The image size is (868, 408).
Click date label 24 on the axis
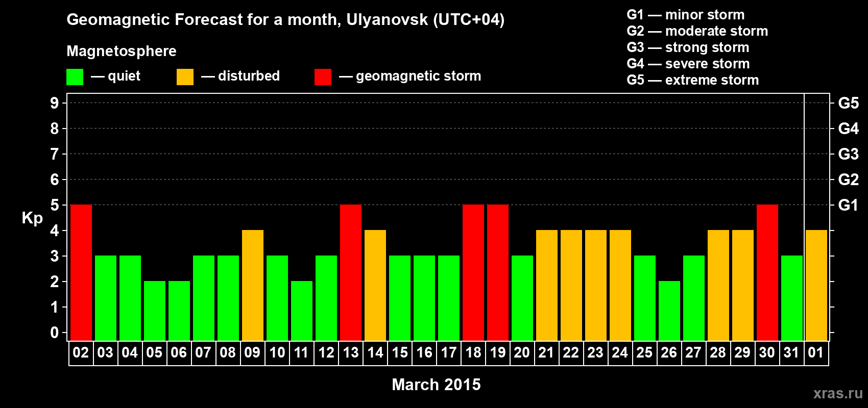(620, 353)
